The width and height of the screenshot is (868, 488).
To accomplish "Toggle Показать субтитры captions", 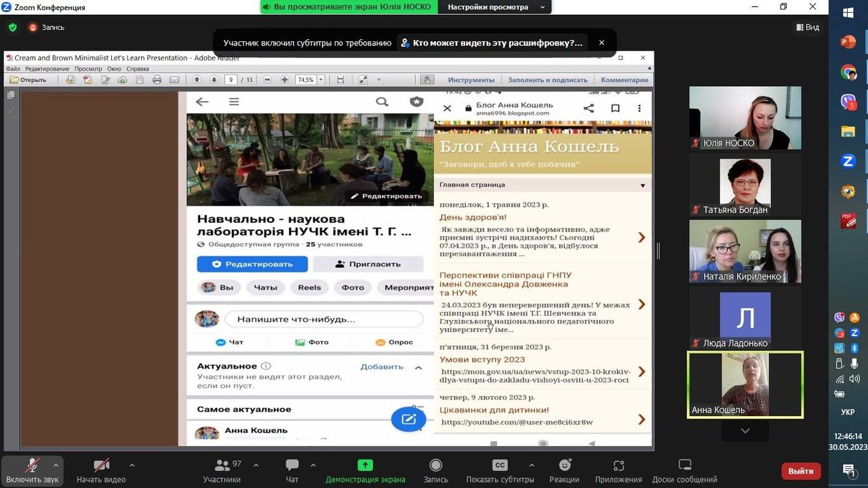I will coord(500,470).
